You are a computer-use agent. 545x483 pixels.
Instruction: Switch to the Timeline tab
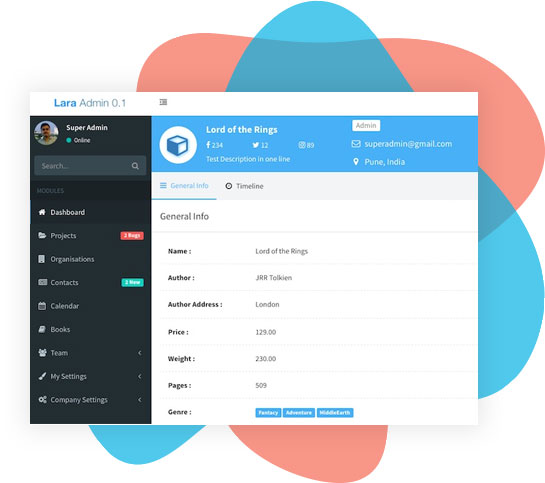244,186
